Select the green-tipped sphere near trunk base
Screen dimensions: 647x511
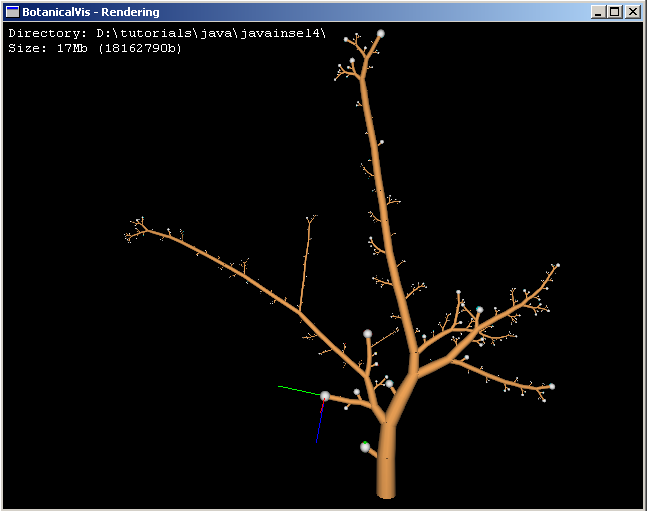[365, 447]
